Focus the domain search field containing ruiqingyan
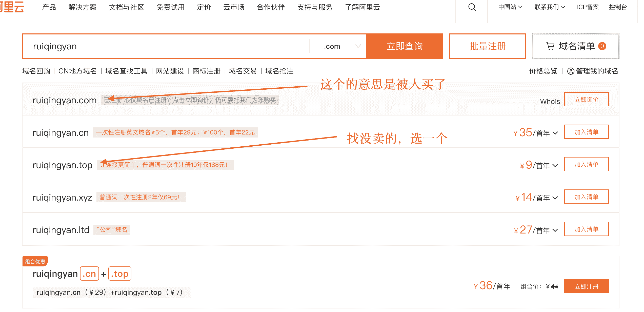Viewport: 644px width, 312px height. [166, 46]
